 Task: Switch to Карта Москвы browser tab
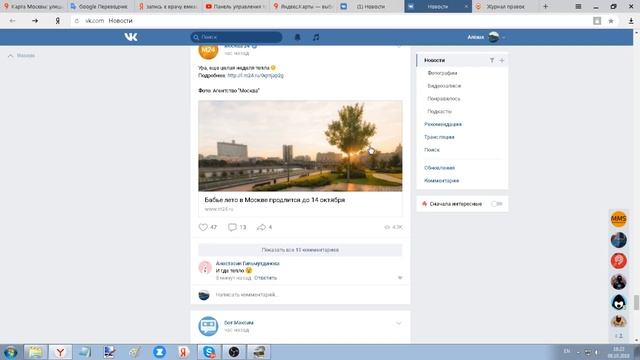[x=33, y=7]
